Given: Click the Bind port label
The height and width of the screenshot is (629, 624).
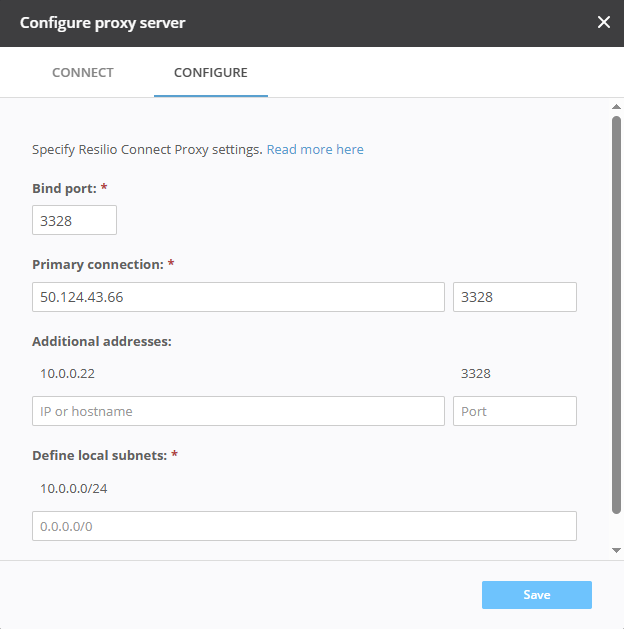Looking at the screenshot, I should (65, 188).
